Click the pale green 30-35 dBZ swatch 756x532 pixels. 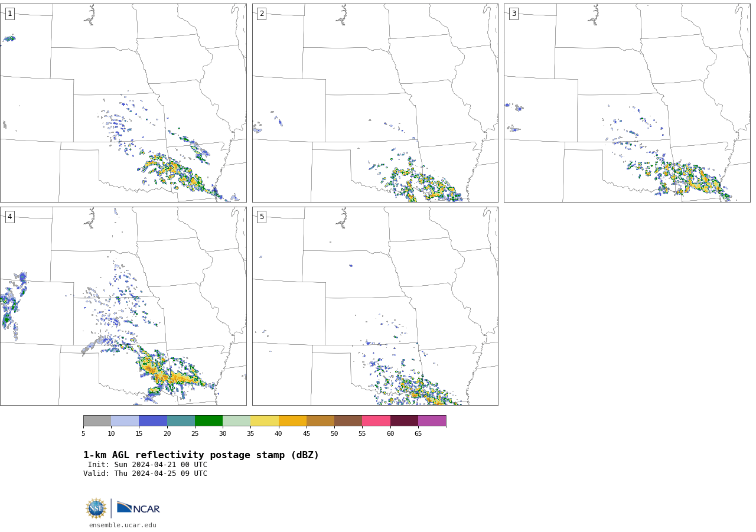[236, 421]
